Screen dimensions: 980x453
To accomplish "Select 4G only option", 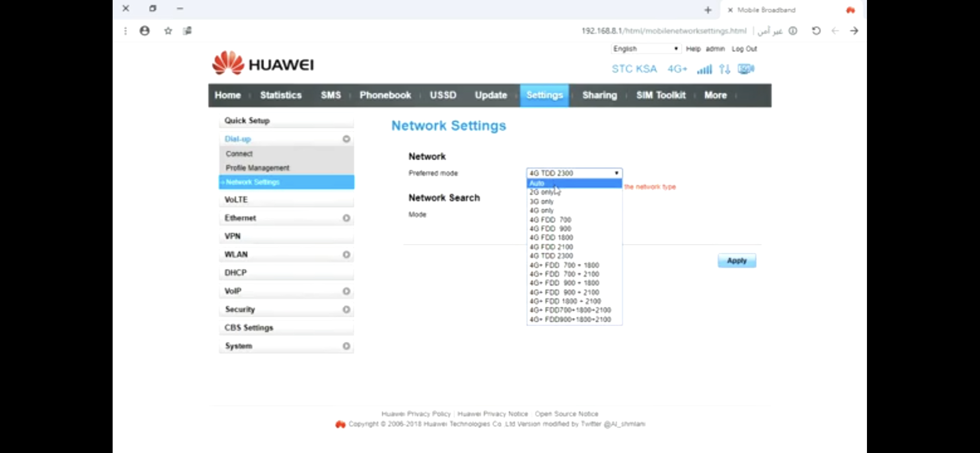I will [x=574, y=211].
